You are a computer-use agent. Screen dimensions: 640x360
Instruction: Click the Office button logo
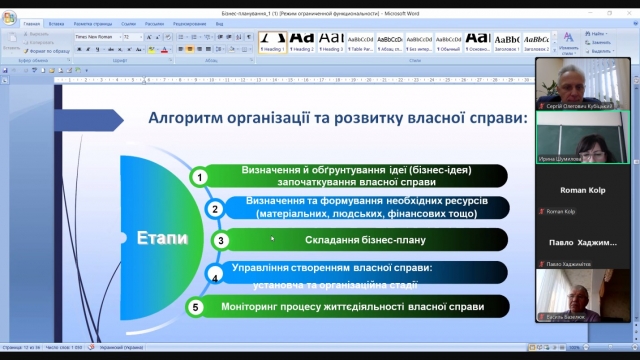[9, 18]
